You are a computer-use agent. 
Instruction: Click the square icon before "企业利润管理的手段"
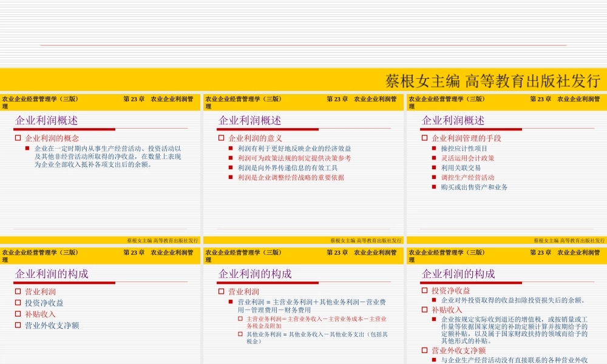click(x=425, y=138)
